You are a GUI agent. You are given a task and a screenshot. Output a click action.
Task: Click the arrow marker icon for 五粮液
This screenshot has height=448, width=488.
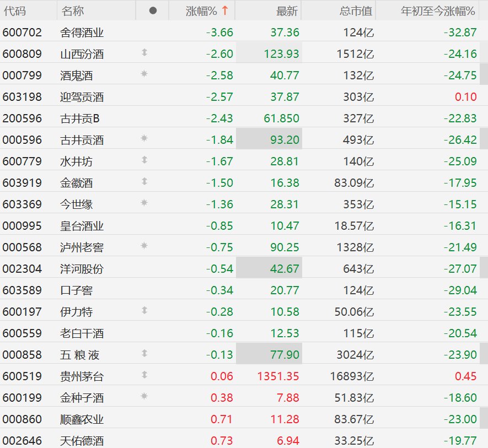click(x=144, y=353)
